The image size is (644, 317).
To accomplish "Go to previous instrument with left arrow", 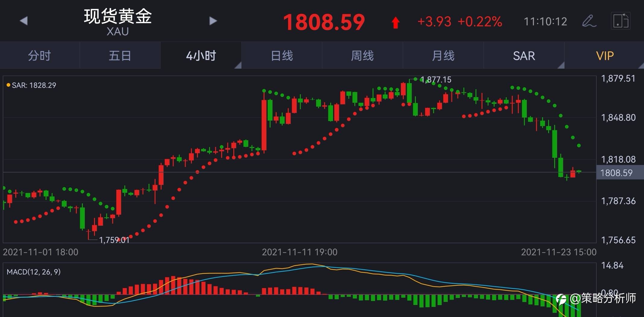I will pyautogui.click(x=24, y=21).
